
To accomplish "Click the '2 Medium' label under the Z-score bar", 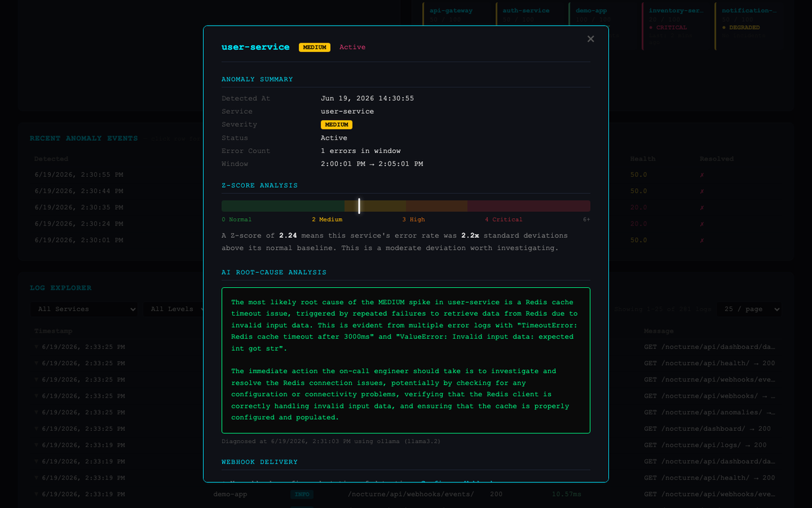I will [327, 219].
